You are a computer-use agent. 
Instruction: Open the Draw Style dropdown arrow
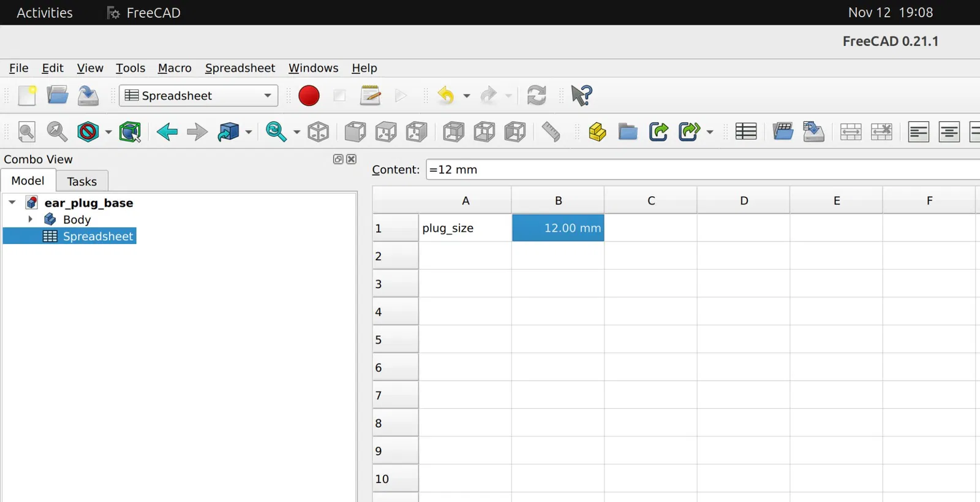point(108,132)
